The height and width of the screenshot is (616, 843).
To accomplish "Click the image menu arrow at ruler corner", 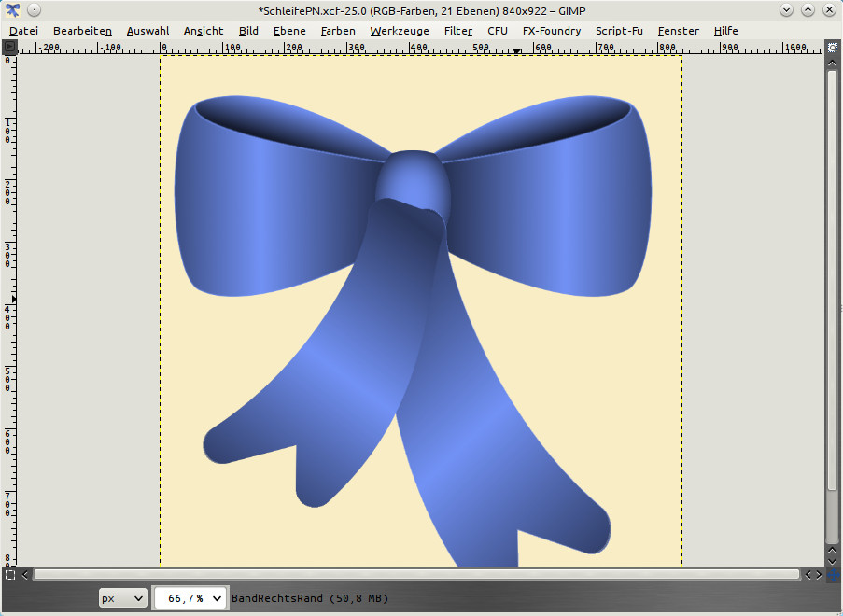I will 10,46.
